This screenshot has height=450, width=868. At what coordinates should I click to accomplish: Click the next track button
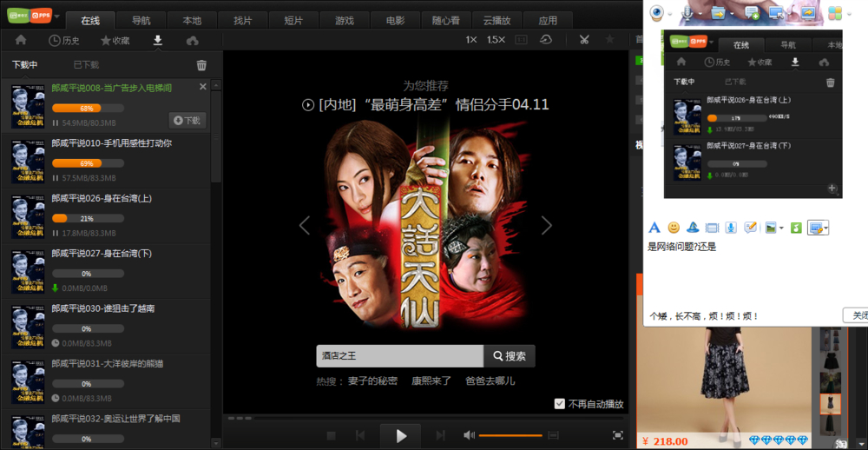point(441,436)
